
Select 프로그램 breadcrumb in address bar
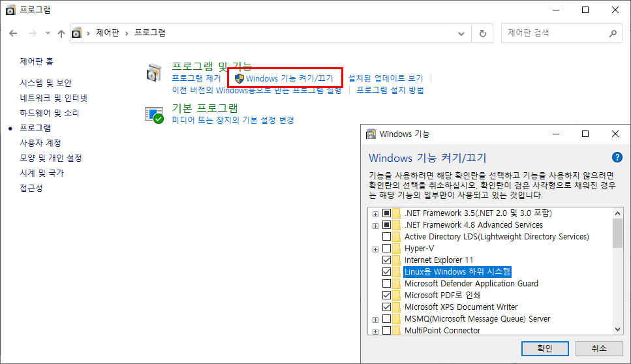point(149,33)
